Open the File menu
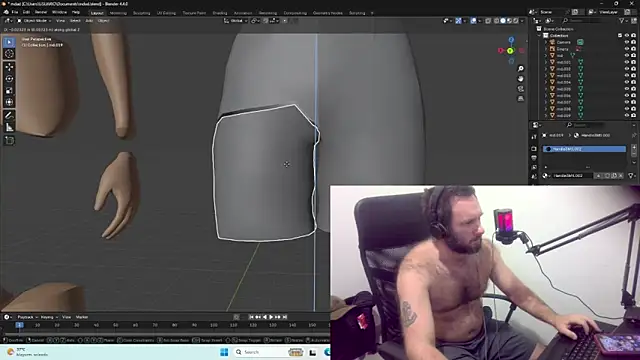This screenshot has width=640, height=360. pos(15,12)
